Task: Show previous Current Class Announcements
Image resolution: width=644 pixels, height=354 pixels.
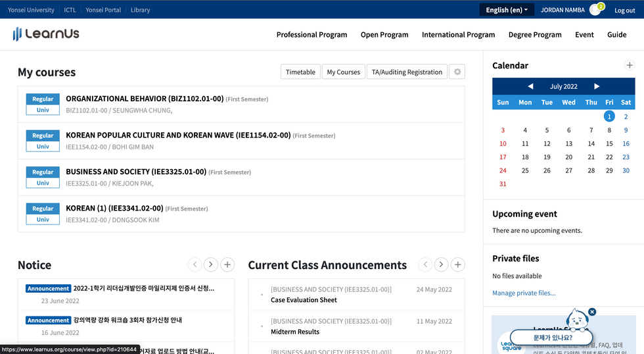Action: [425, 265]
